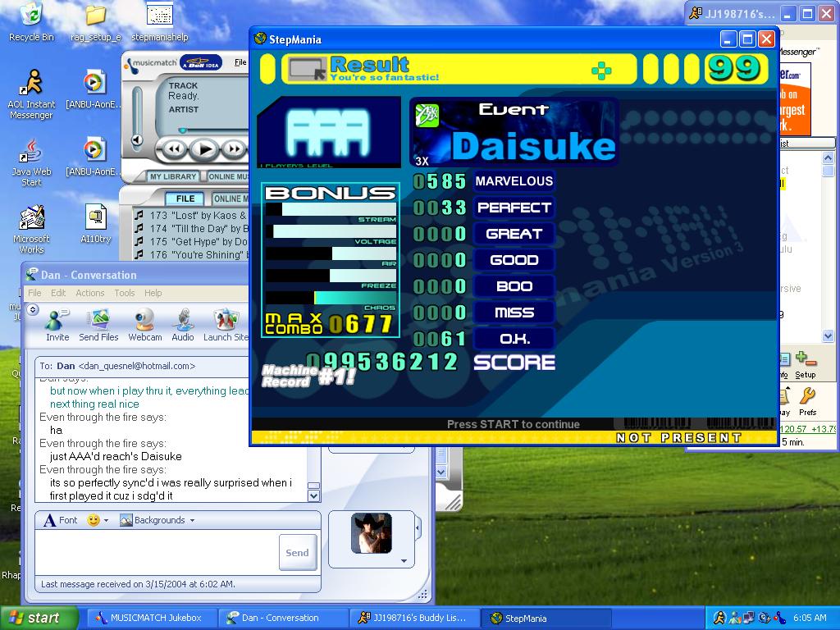Open Tools menu in Dan conversation

click(x=125, y=293)
